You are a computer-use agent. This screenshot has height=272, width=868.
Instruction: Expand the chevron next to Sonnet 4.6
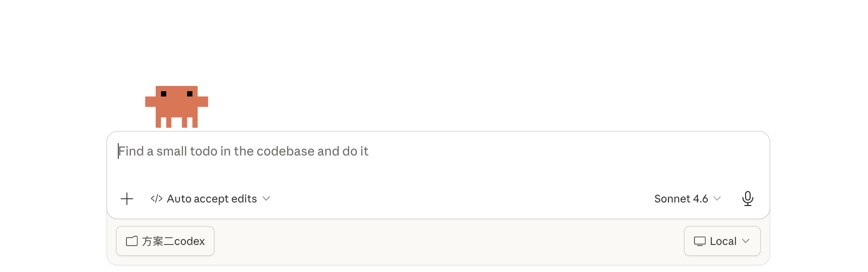pos(717,199)
